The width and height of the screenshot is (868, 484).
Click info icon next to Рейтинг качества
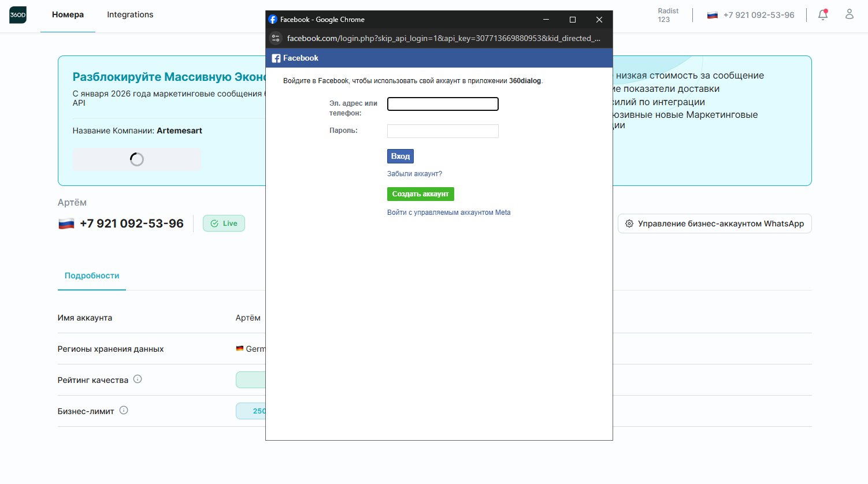coord(138,379)
